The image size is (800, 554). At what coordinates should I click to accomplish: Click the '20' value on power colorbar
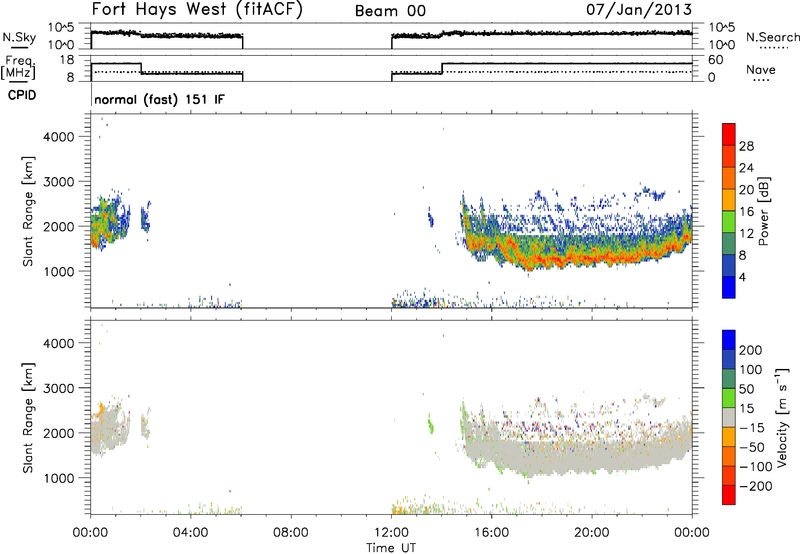(746, 190)
